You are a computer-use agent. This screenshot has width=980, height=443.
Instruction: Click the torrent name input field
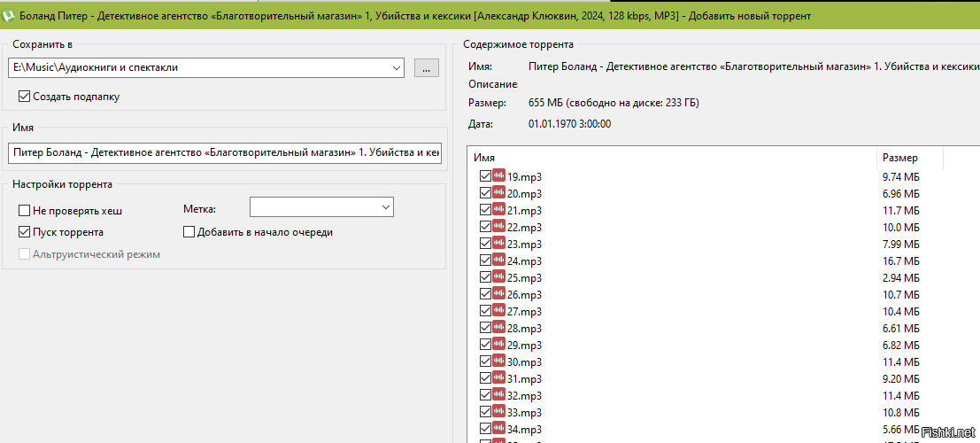[226, 153]
